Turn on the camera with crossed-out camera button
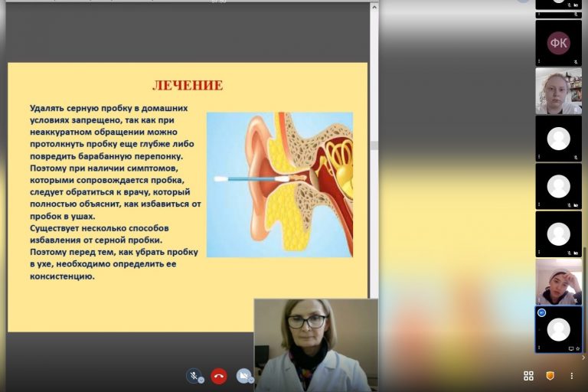 pos(243,375)
